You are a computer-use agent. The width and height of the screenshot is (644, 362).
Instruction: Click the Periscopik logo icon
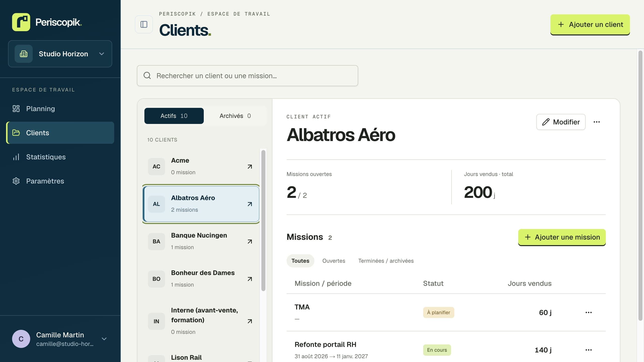21,22
